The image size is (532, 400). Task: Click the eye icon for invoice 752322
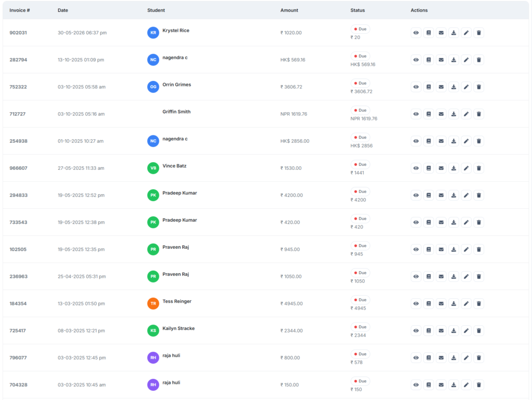coord(416,87)
